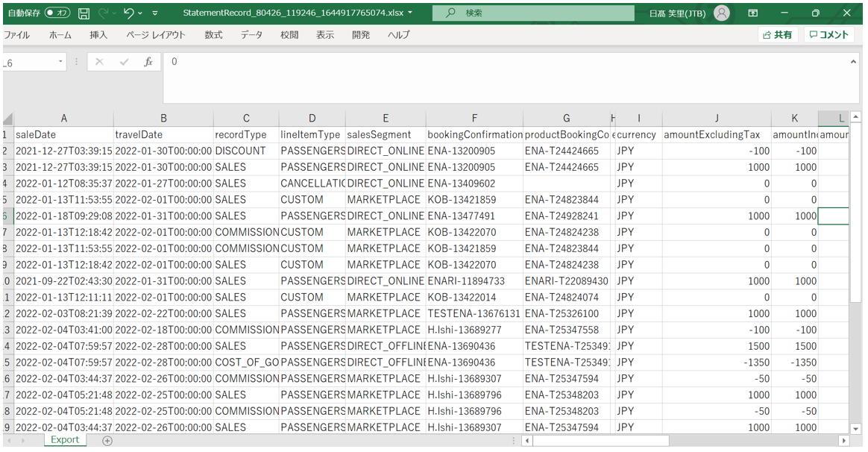Click the Save icon in title bar
Screen dimensions: 868x452
[84, 13]
